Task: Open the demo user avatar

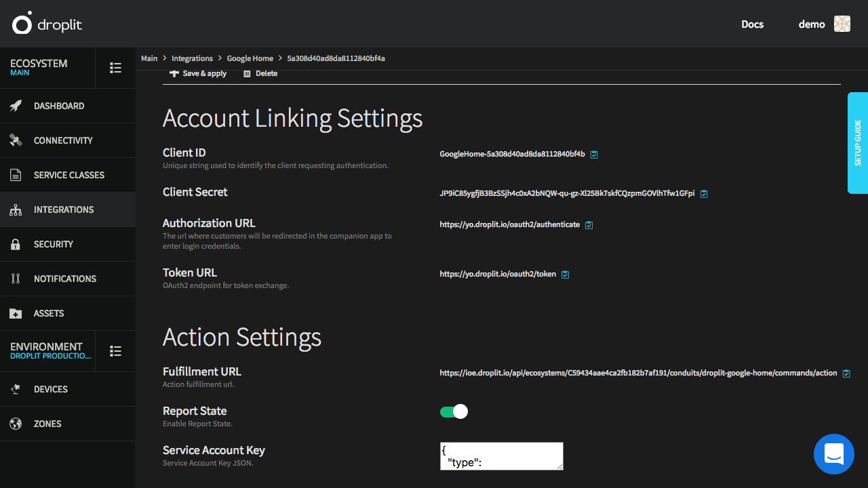Action: pyautogui.click(x=842, y=24)
